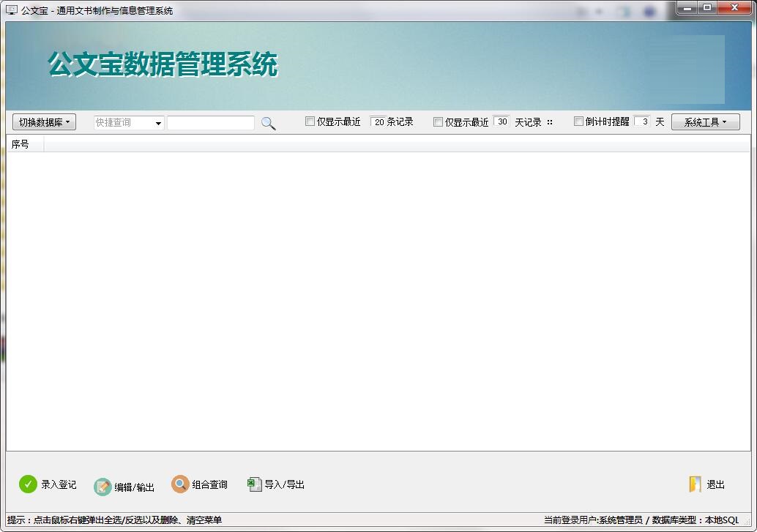Expand the 快捷查询 combo box
The width and height of the screenshot is (757, 532).
click(129, 122)
